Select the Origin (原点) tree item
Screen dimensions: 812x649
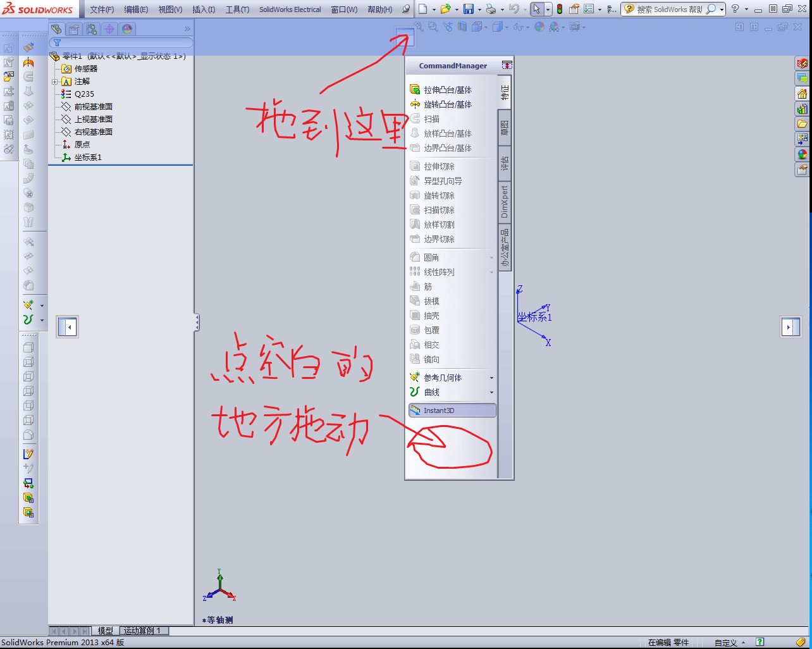76,144
